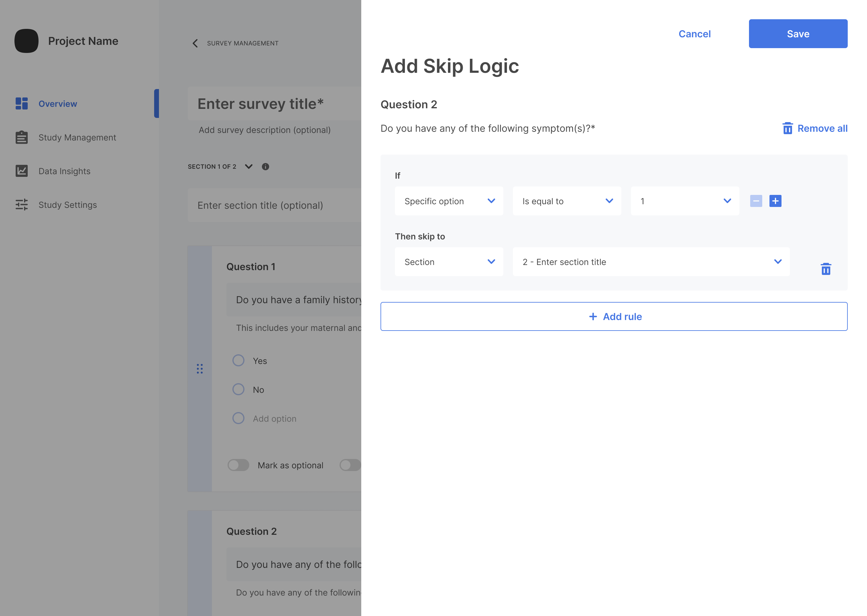The width and height of the screenshot is (867, 616).
Task: Click the minus icon to remove condition
Action: click(756, 201)
